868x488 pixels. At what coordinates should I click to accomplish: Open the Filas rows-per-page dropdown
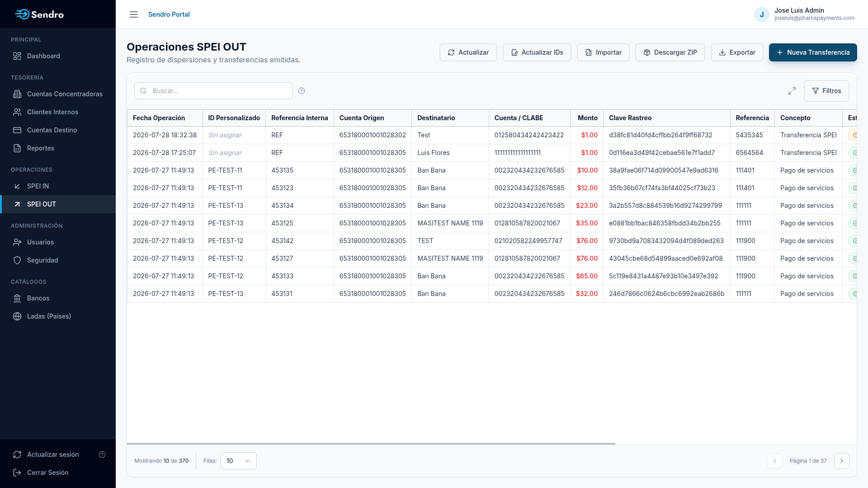point(239,461)
